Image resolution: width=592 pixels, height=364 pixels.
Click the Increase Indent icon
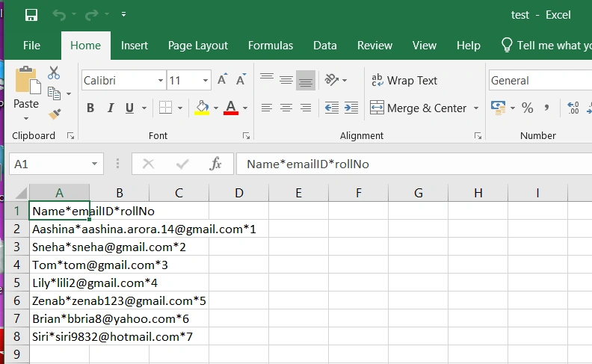point(351,108)
